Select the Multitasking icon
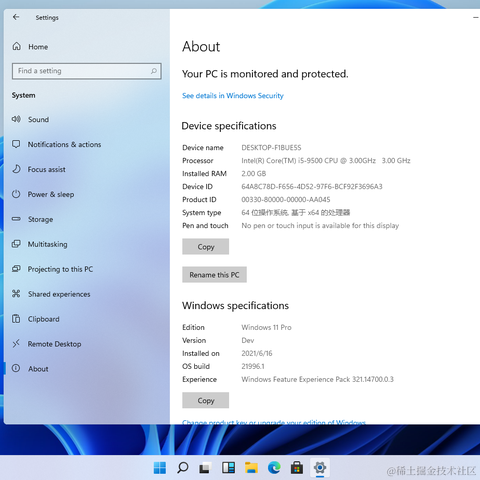The width and height of the screenshot is (480, 480). tap(16, 244)
